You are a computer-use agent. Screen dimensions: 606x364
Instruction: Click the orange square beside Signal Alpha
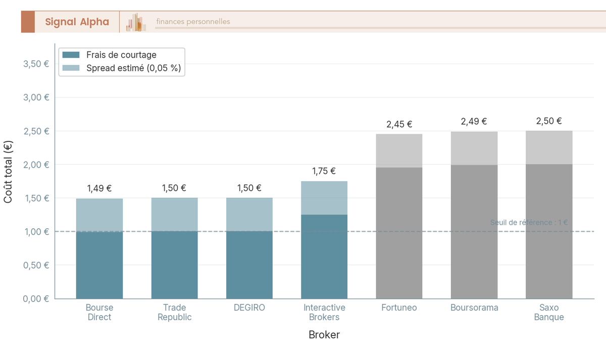[x=28, y=22]
